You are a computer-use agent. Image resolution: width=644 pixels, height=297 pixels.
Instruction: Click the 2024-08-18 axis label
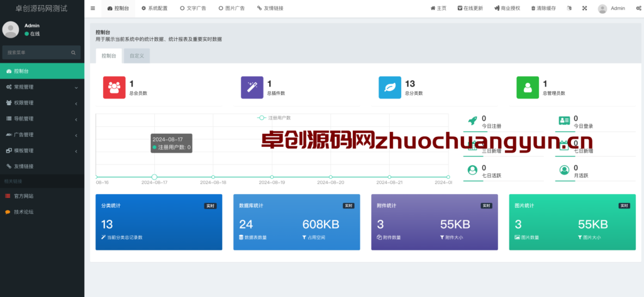click(213, 182)
